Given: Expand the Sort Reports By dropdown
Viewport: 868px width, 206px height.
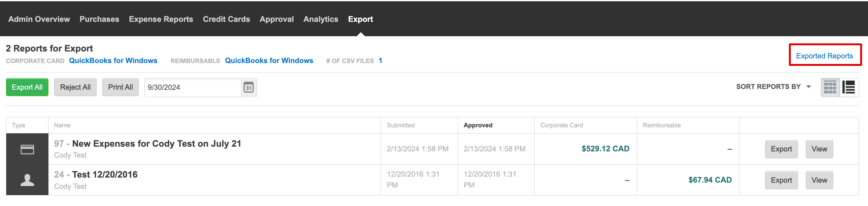Looking at the screenshot, I should [x=773, y=87].
